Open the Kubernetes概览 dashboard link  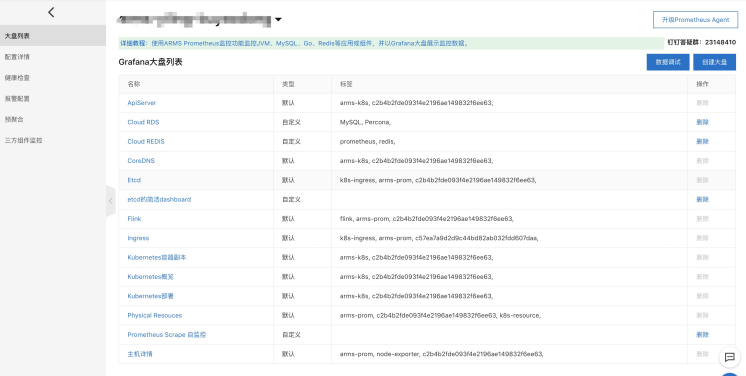pos(151,277)
